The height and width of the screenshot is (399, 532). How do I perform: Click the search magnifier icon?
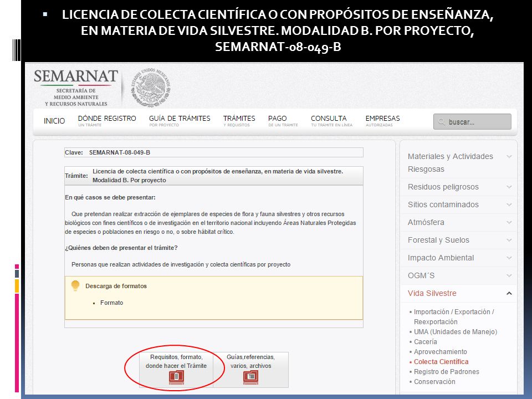(442, 122)
